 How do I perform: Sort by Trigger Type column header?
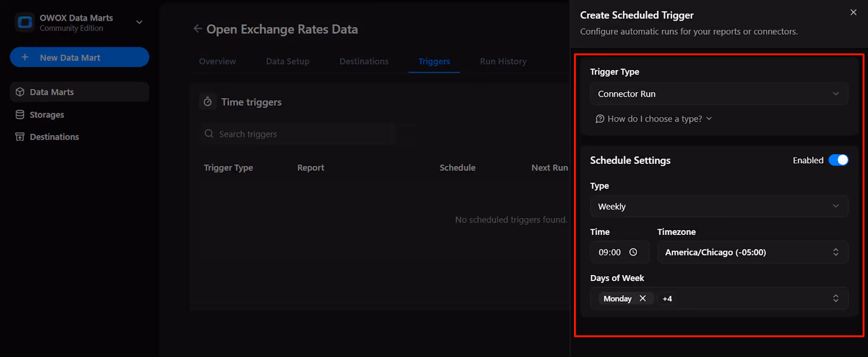click(228, 168)
